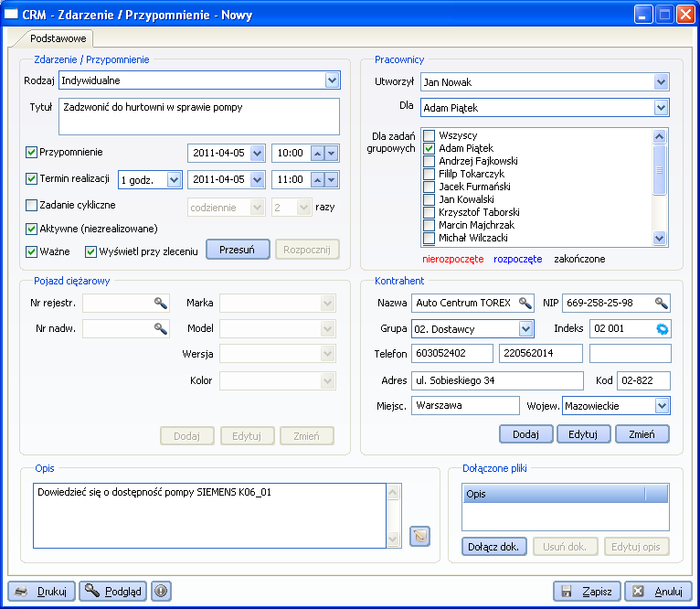The height and width of the screenshot is (609, 700).
Task: Click into Opis description text area
Action: pyautogui.click(x=209, y=516)
